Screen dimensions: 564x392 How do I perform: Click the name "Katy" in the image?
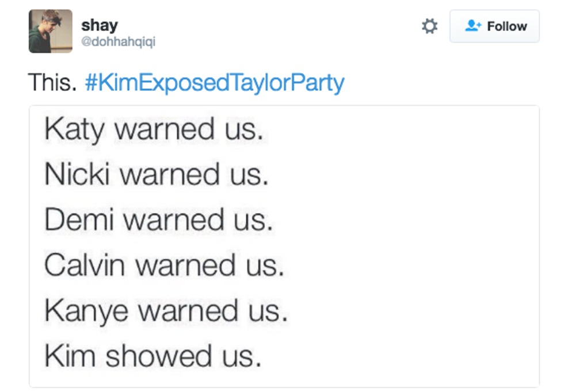click(x=74, y=130)
